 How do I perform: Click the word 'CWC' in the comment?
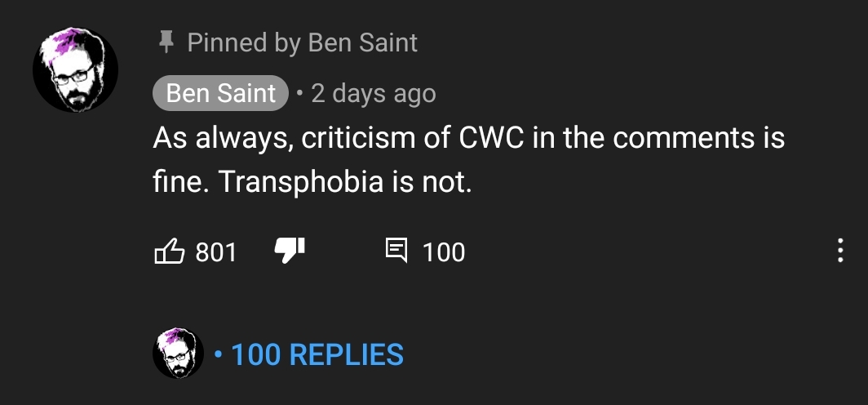coord(491,138)
